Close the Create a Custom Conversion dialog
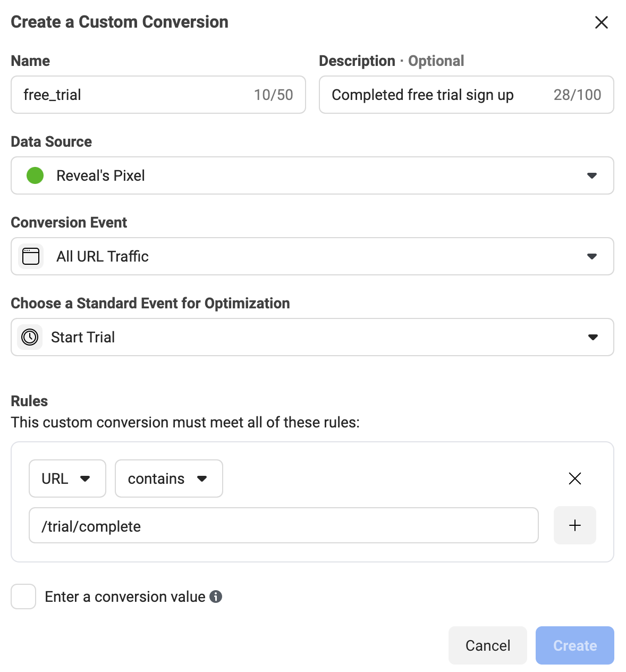This screenshot has height=672, width=626. pyautogui.click(x=601, y=22)
